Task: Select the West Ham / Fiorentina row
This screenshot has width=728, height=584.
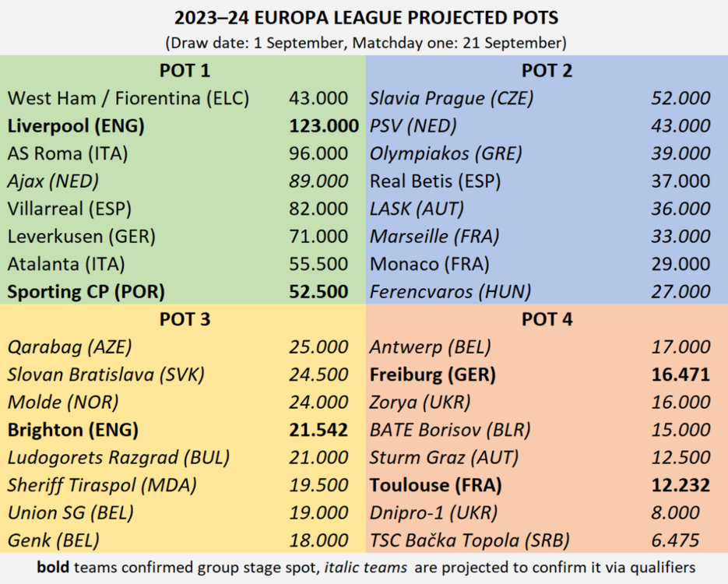Action: [128, 98]
